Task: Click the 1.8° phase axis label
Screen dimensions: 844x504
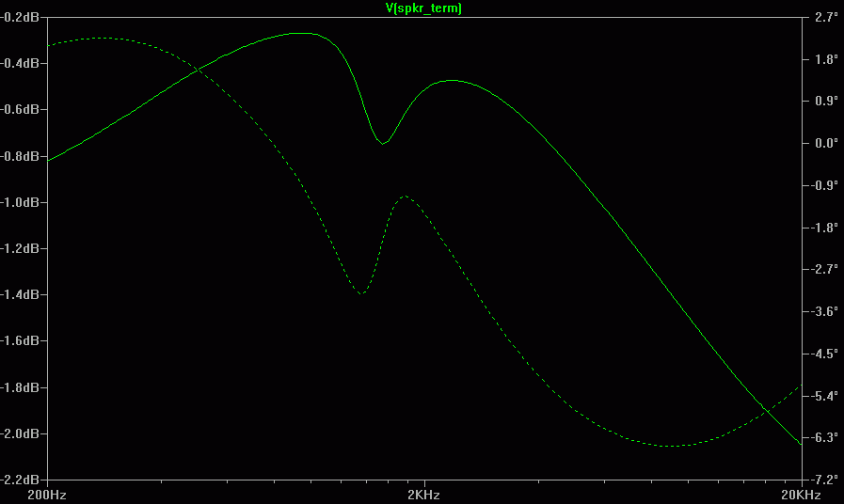Action: coord(826,59)
